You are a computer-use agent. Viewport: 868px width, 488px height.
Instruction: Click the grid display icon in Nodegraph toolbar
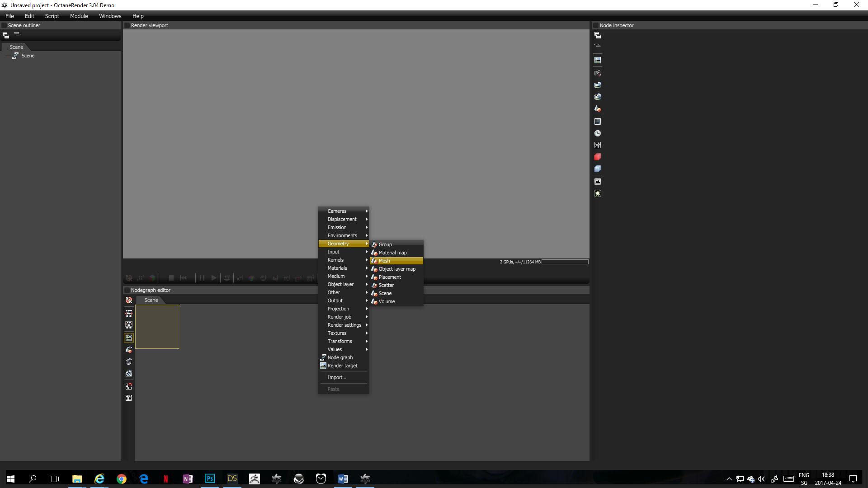click(129, 398)
